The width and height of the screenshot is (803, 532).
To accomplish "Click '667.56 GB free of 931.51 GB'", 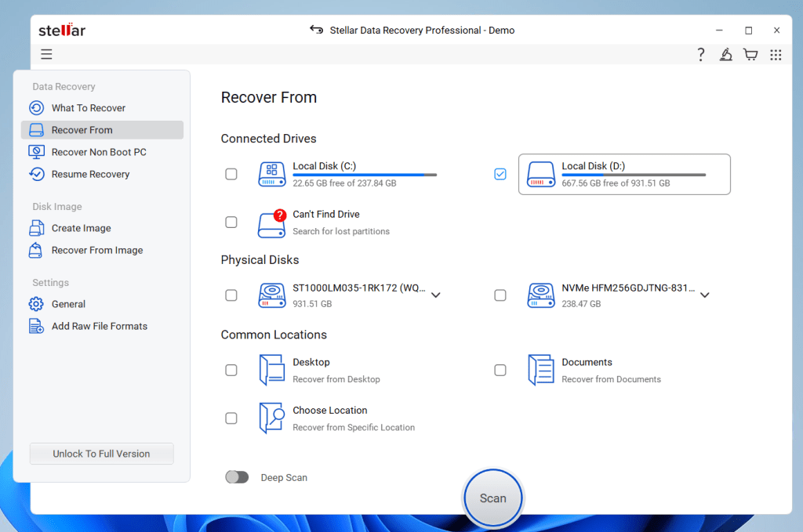I will point(616,183).
